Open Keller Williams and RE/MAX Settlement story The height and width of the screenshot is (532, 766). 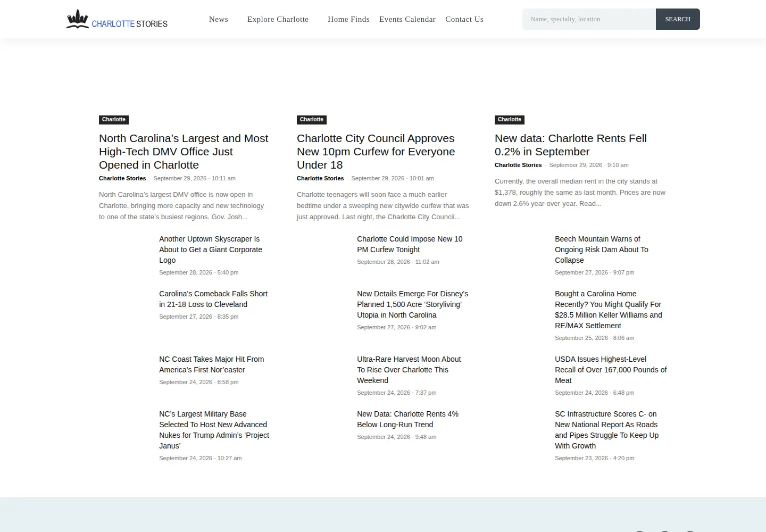tap(609, 310)
